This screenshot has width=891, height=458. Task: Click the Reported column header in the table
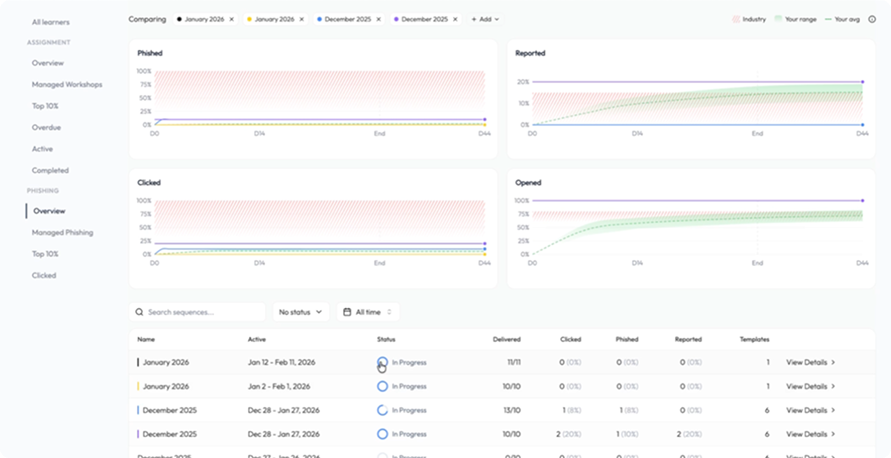(688, 339)
